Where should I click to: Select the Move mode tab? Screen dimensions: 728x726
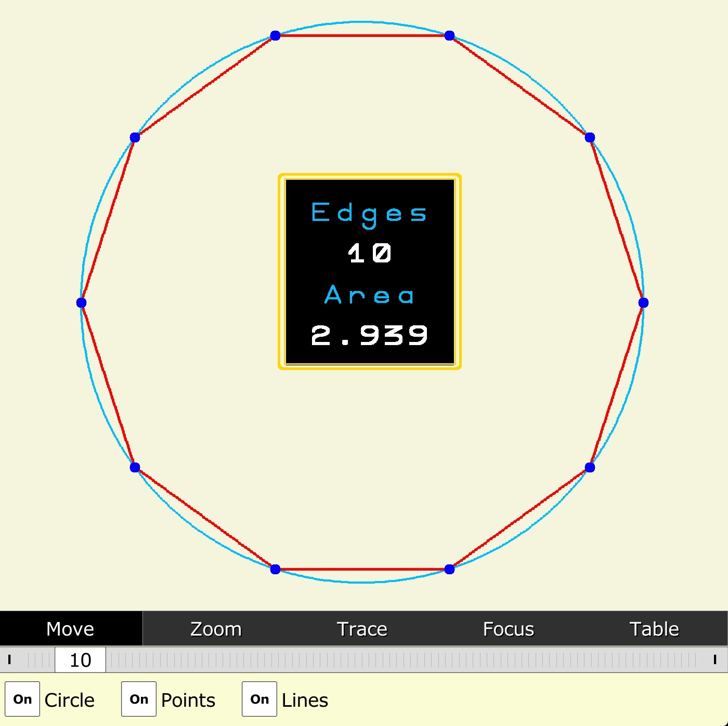[x=71, y=629]
